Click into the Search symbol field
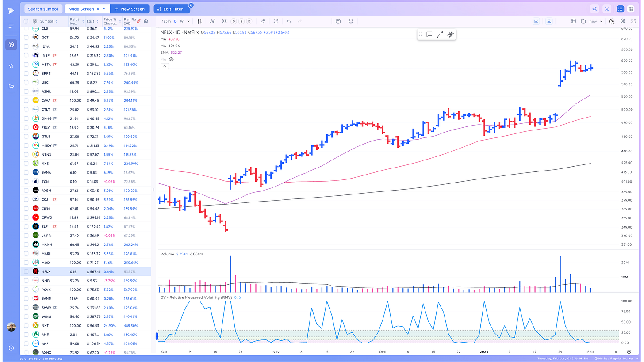644x362 pixels. click(x=43, y=9)
